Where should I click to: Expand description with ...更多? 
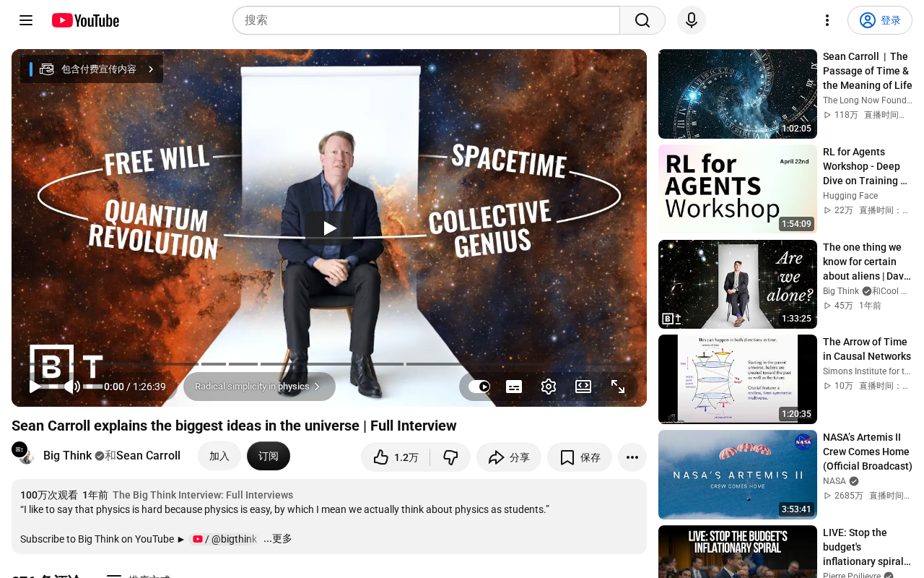coord(278,539)
